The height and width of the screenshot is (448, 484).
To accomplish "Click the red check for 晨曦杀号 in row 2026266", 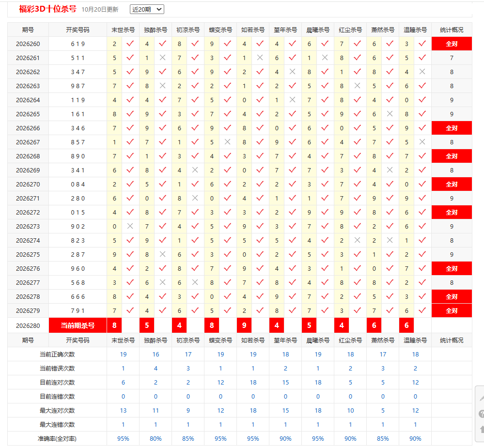I will (x=325, y=128).
